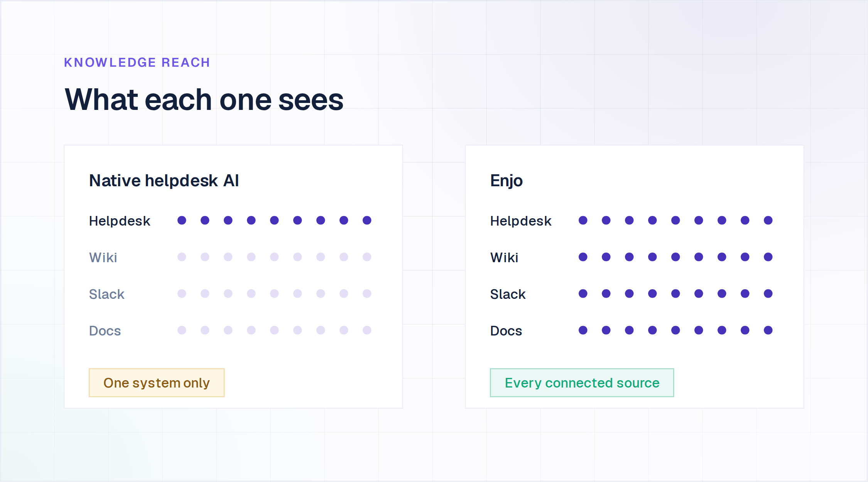Click the Helpdesk label in the Native helpdesk AI card
The image size is (868, 482).
[x=120, y=221]
